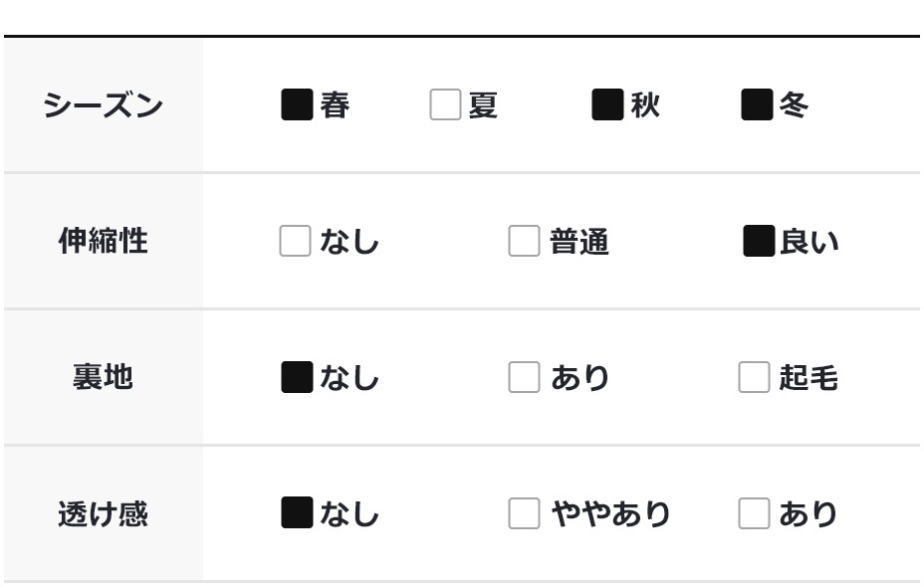The height and width of the screenshot is (587, 924).
Task: Uncheck the 秋 season checkbox
Action: (x=607, y=104)
